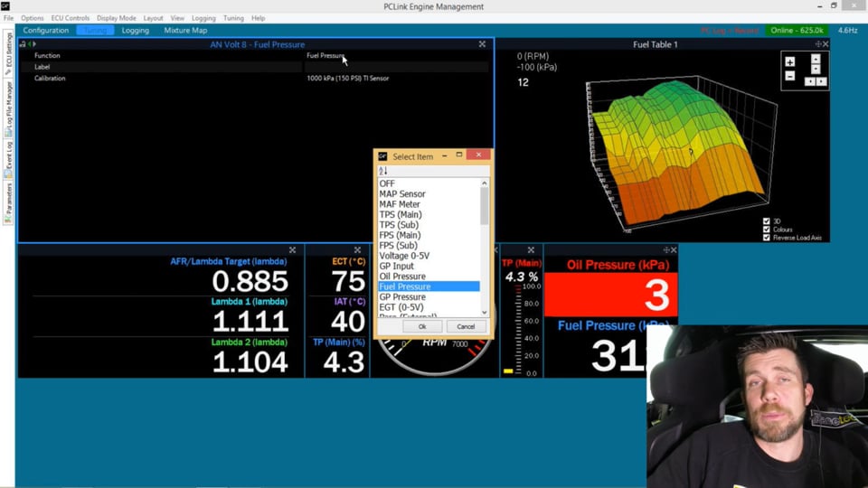Open the ECU Controls menu
Screen dimensions: 868x488
coord(71,18)
